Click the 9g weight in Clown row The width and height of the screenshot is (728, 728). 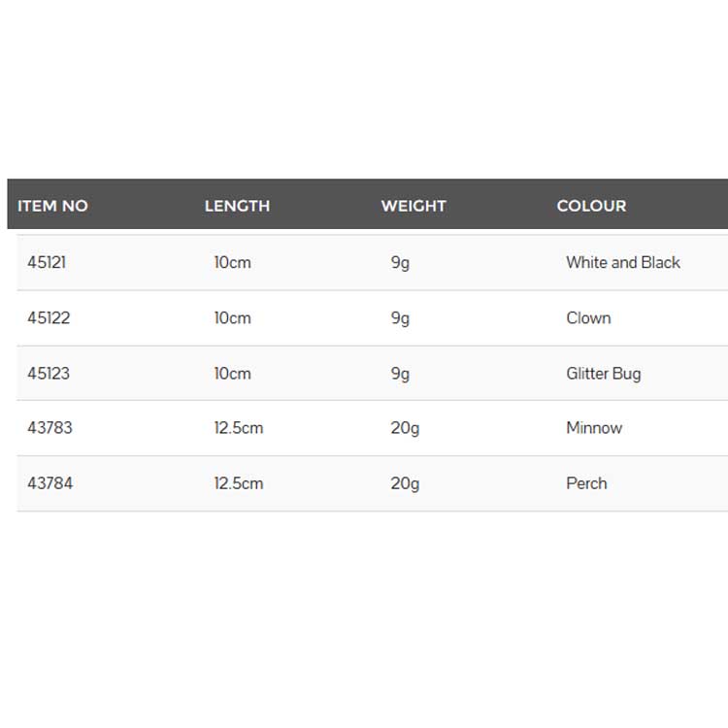pyautogui.click(x=400, y=319)
